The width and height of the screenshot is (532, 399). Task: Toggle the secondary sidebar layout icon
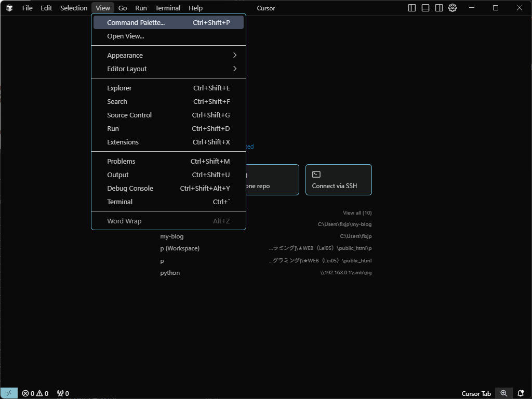click(x=439, y=8)
